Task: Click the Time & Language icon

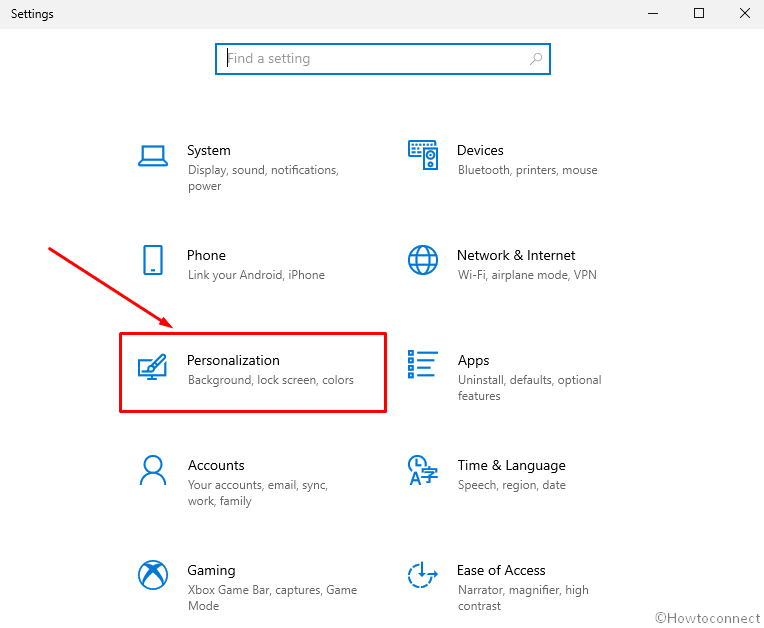Action: [x=422, y=470]
